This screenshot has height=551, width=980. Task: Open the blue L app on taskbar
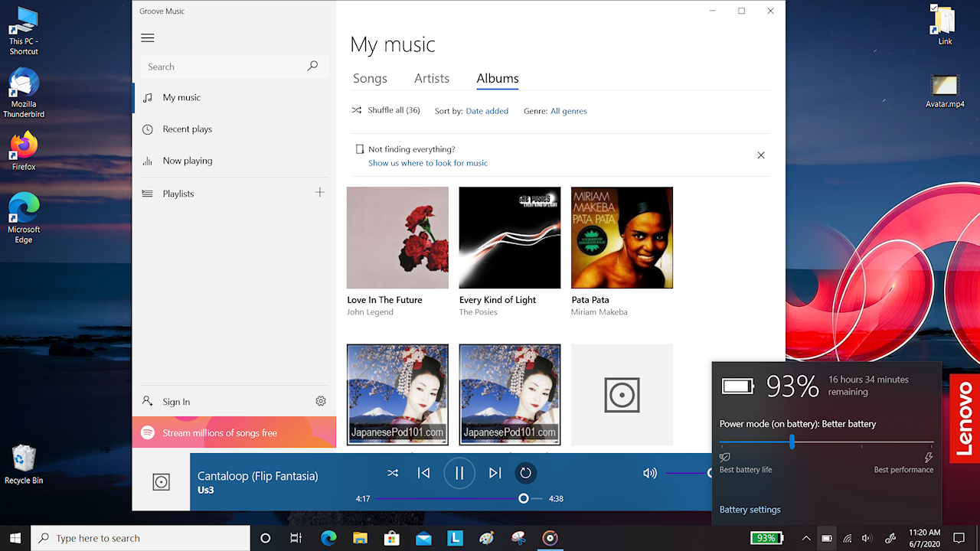[x=456, y=538]
